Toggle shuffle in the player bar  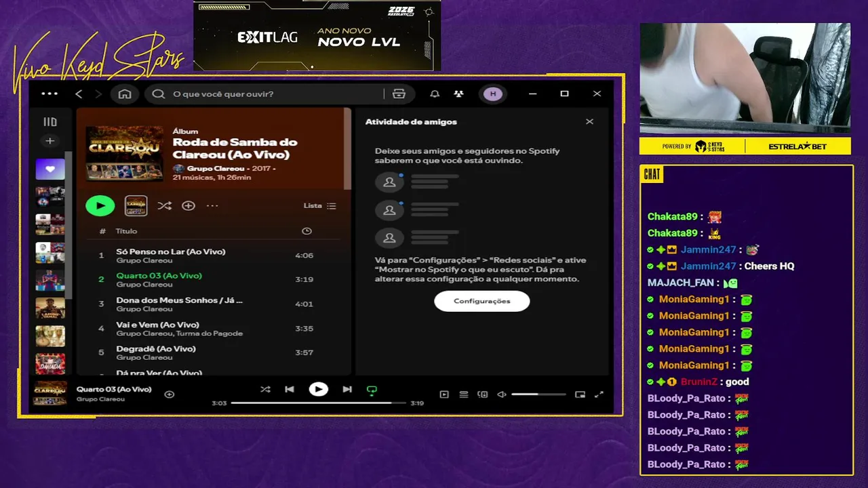pos(265,389)
